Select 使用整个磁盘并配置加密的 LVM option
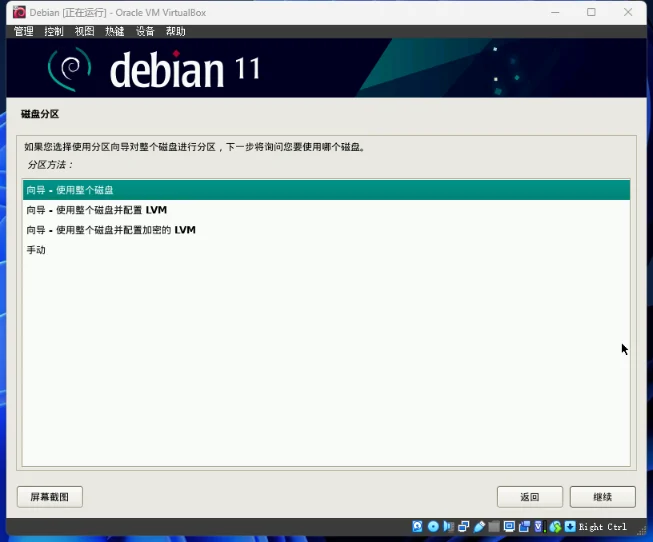The height and width of the screenshot is (542, 653). pyautogui.click(x=326, y=230)
